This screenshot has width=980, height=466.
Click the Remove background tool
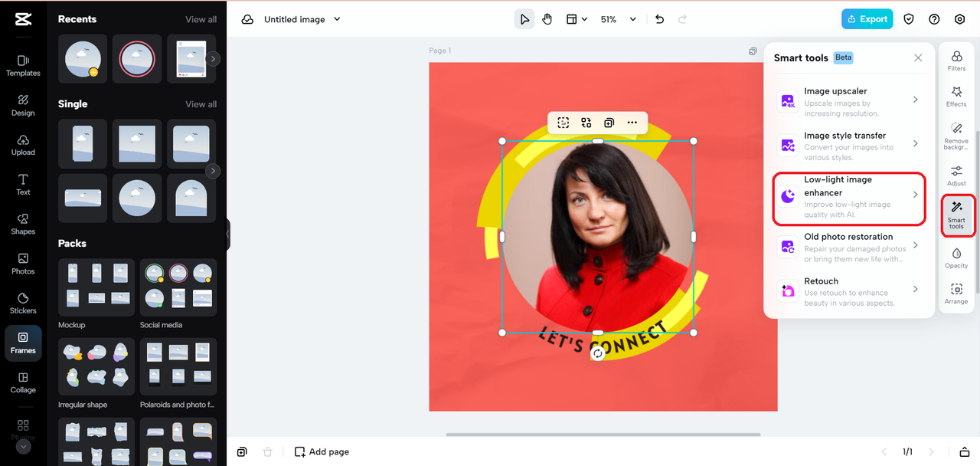(x=956, y=135)
